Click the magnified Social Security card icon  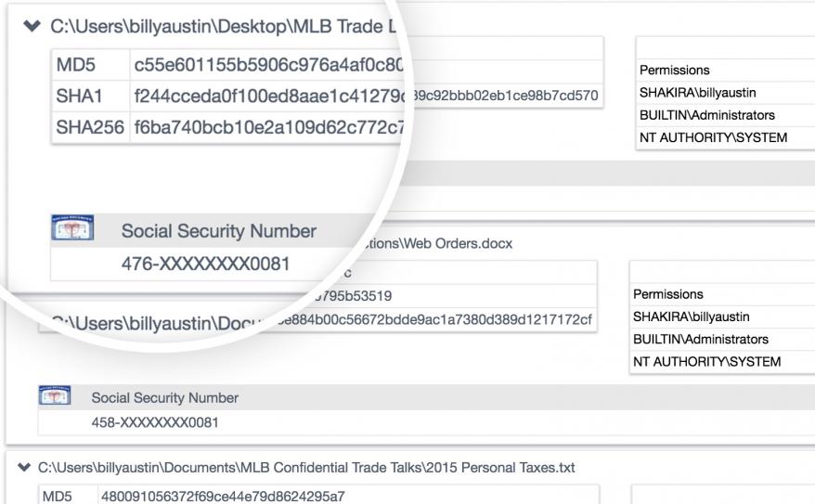tap(71, 231)
